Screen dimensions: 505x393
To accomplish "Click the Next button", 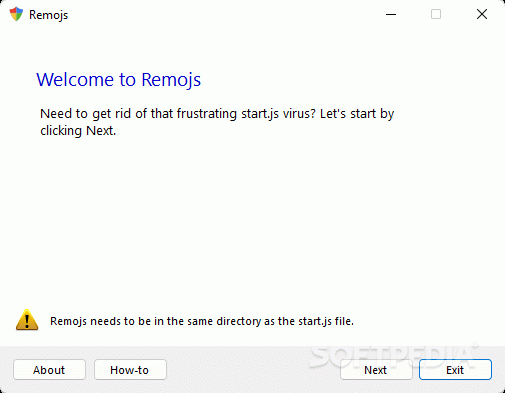I will coord(376,370).
